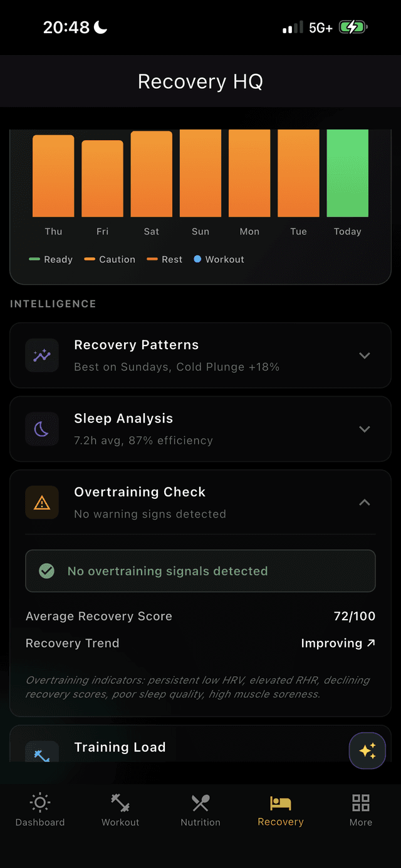Open the Dashboard sun icon
Viewport: 401px width, 868px height.
pos(39,802)
